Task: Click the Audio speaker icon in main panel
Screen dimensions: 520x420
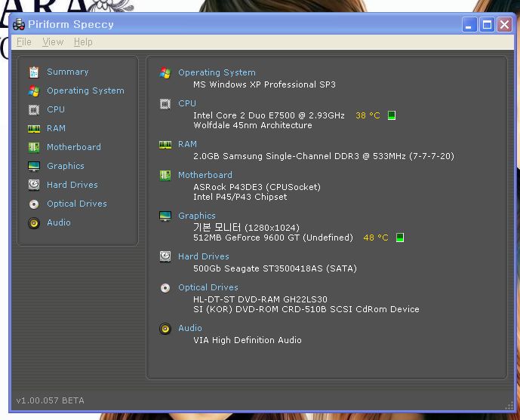Action: coord(165,329)
